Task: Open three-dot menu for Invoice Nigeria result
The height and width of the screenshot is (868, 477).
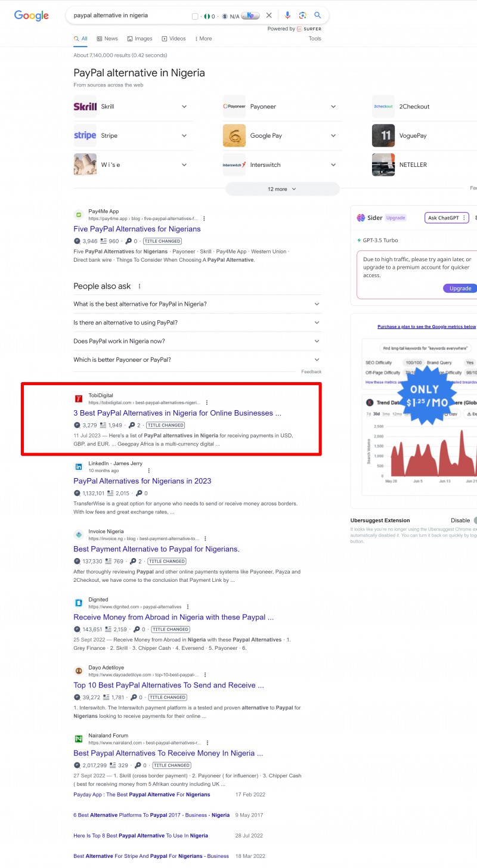Action: pos(205,538)
